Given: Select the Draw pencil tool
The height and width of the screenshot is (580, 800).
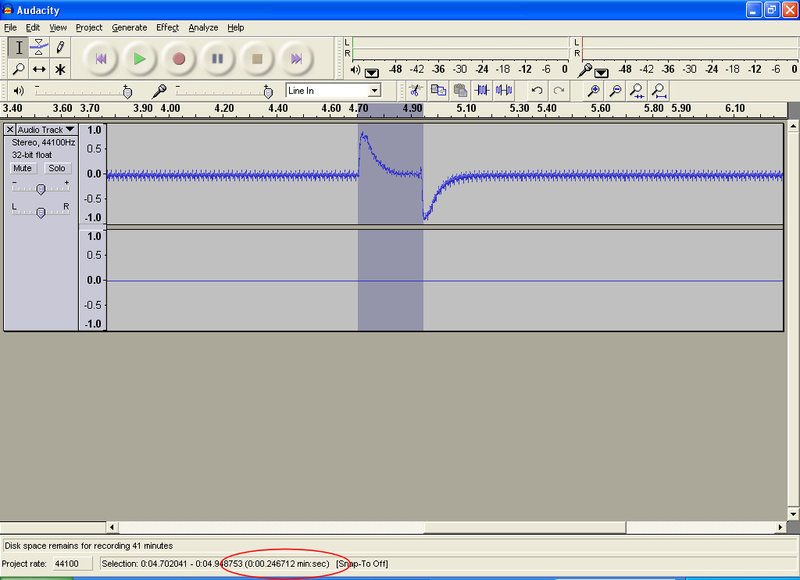Looking at the screenshot, I should click(x=60, y=47).
